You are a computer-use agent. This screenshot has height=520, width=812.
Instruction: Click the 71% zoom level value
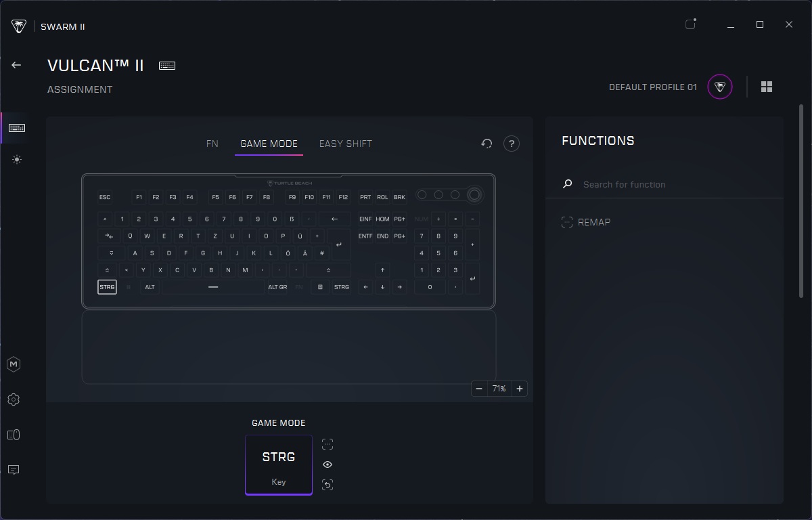499,389
